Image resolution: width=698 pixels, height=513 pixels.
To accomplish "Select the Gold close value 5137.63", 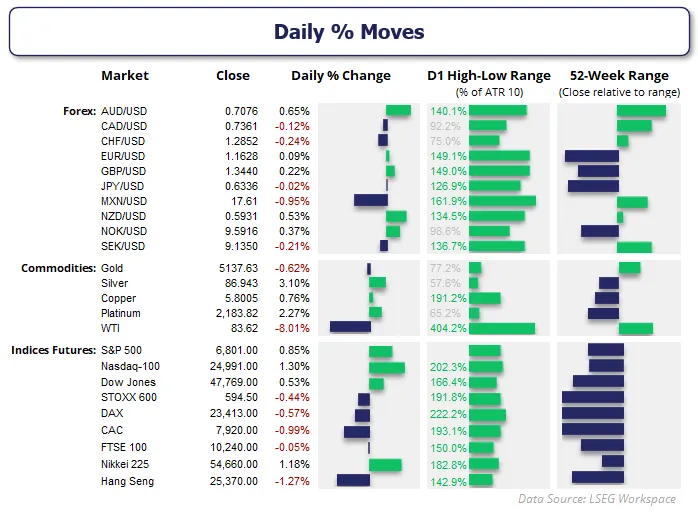I will pos(238,268).
